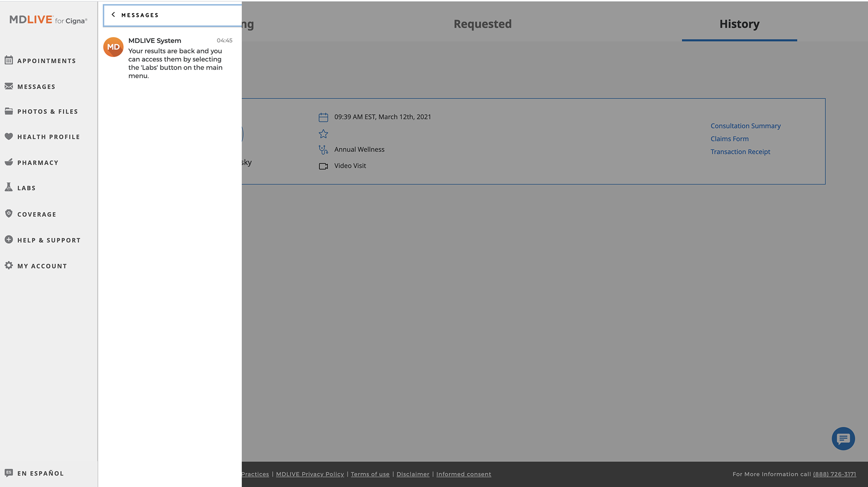Open the chat bubble floating button
This screenshot has width=868, height=487.
(x=843, y=439)
